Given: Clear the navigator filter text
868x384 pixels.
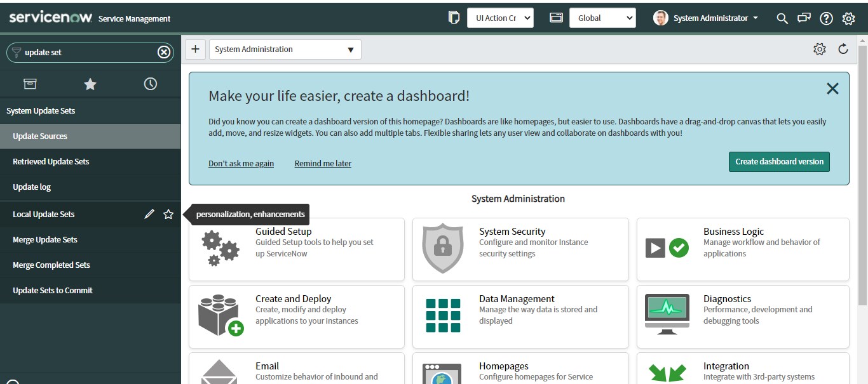Looking at the screenshot, I should pos(164,52).
